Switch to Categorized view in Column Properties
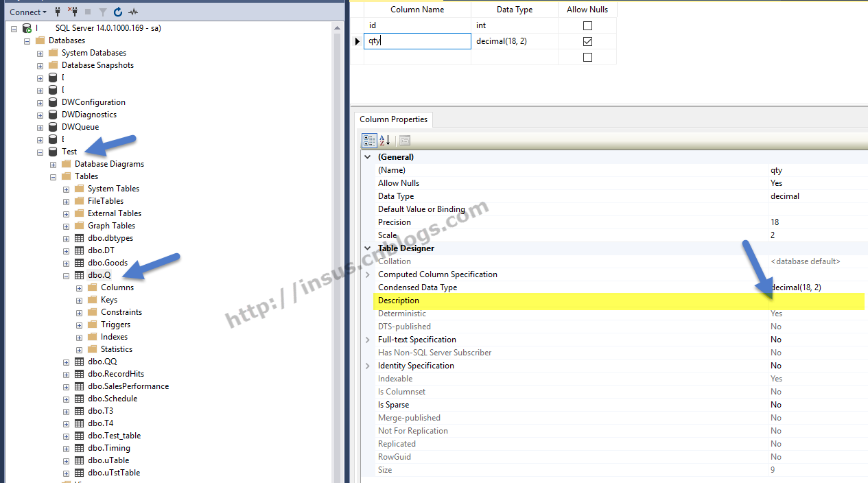This screenshot has width=868, height=483. pos(369,141)
